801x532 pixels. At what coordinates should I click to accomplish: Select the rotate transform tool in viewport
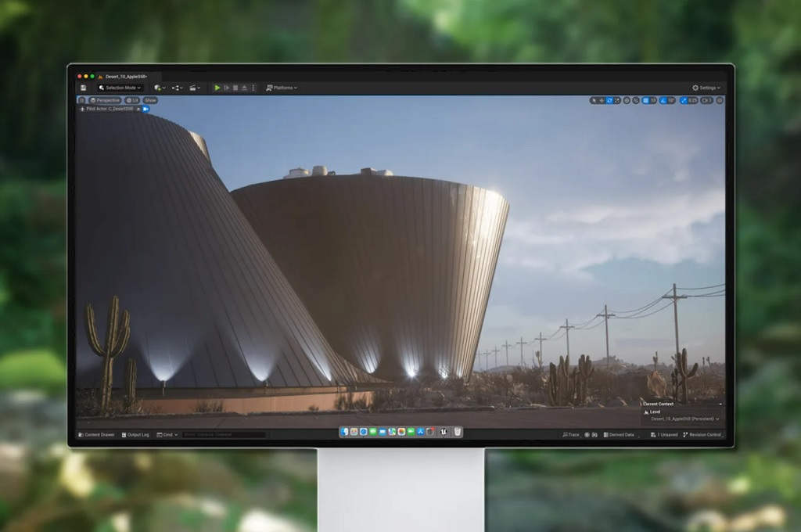pyautogui.click(x=609, y=101)
